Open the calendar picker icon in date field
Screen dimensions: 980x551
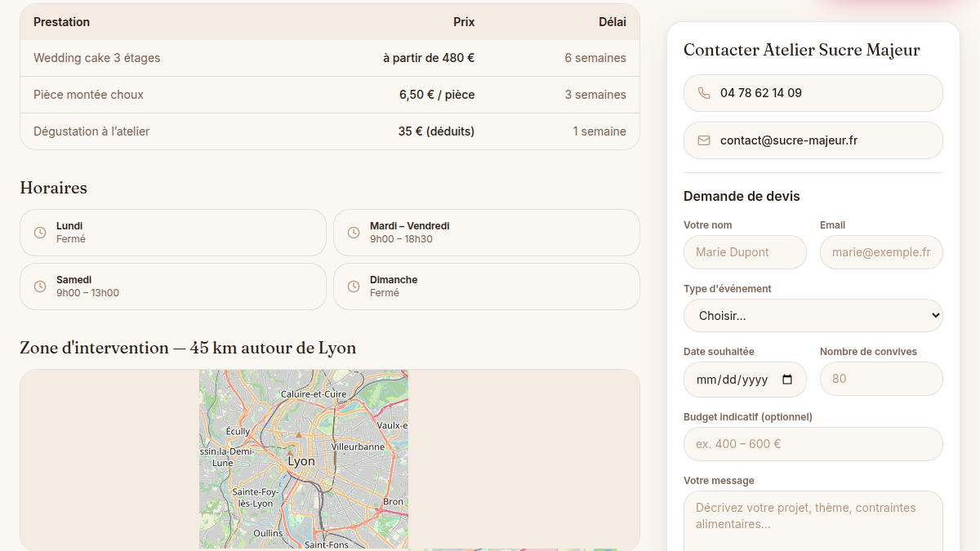[787, 380]
